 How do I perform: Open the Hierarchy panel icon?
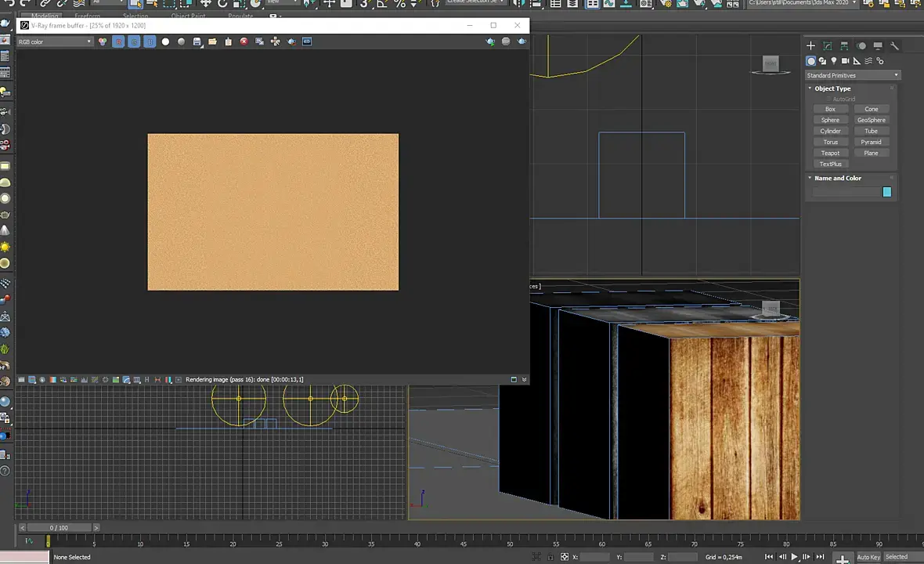(x=844, y=46)
